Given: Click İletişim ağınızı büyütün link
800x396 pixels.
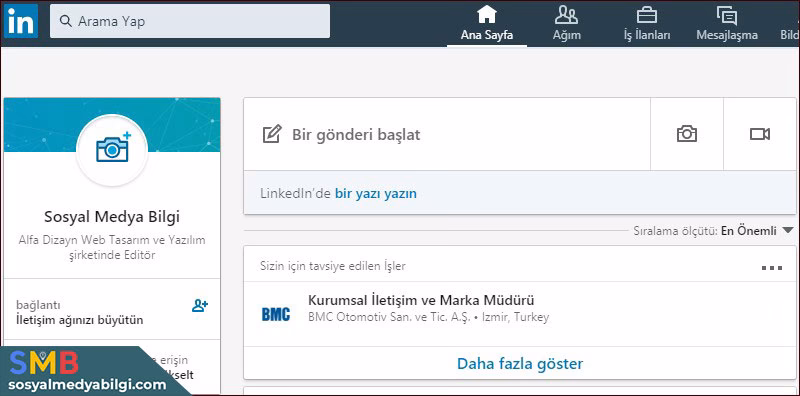Looking at the screenshot, I should point(80,320).
